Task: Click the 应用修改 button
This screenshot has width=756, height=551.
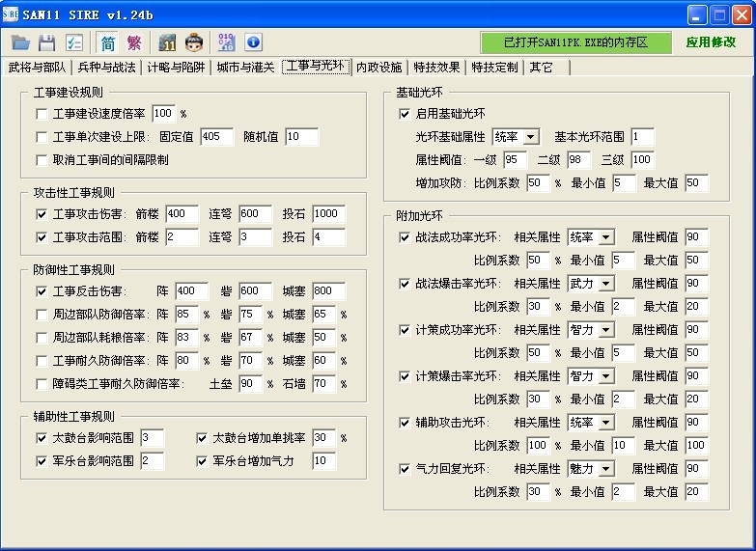Action: coord(711,42)
